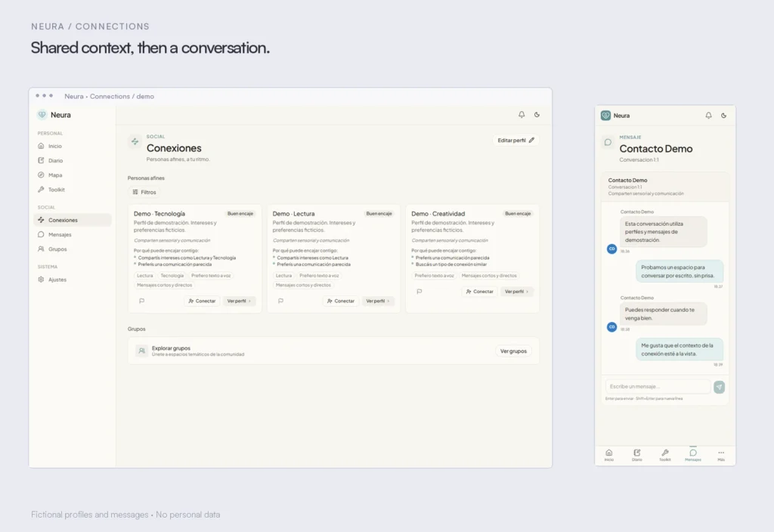Switch to Toolkit tab in mobile bottom bar
Viewport: 774px width, 532px height.
[x=665, y=455]
